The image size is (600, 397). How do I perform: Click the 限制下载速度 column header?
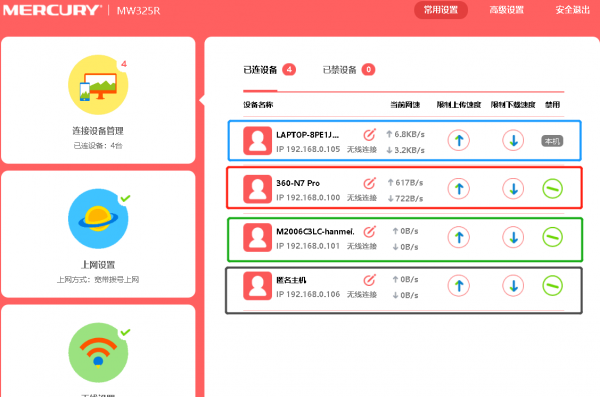513,105
